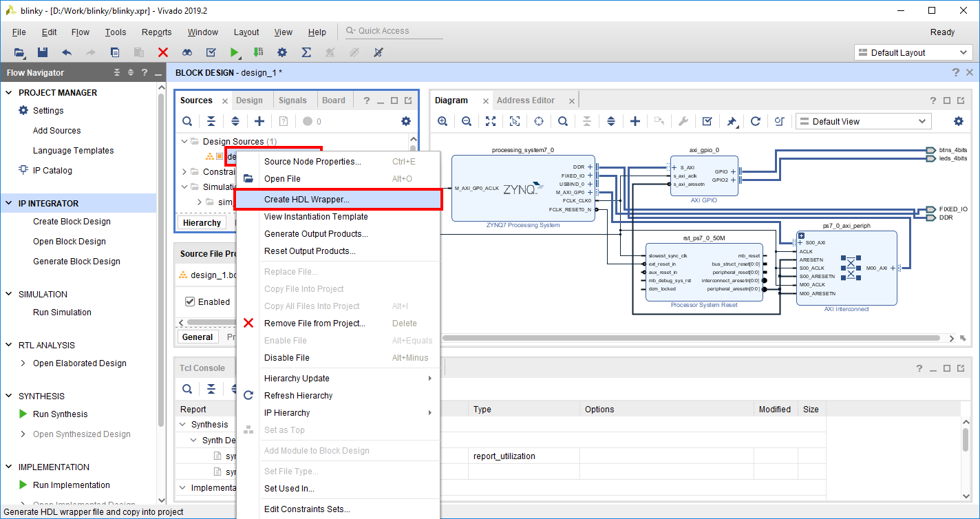
Task: Select the ZYNQ7 Processing System block
Action: [523, 188]
